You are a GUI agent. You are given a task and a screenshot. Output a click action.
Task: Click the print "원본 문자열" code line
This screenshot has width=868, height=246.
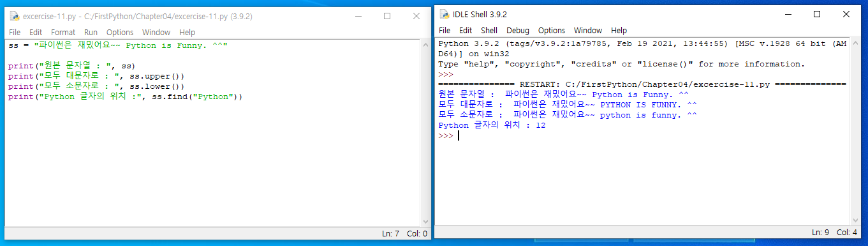coord(72,66)
